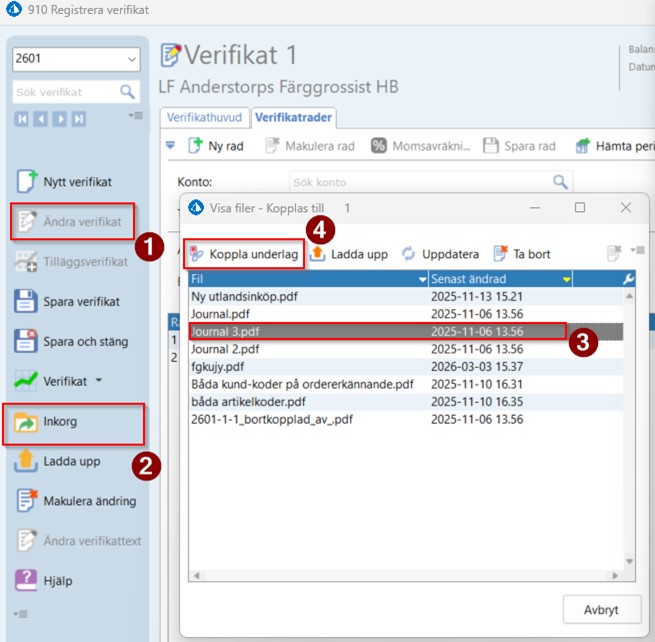
Task: Click the Nytt verifikat icon
Action: coord(27,181)
